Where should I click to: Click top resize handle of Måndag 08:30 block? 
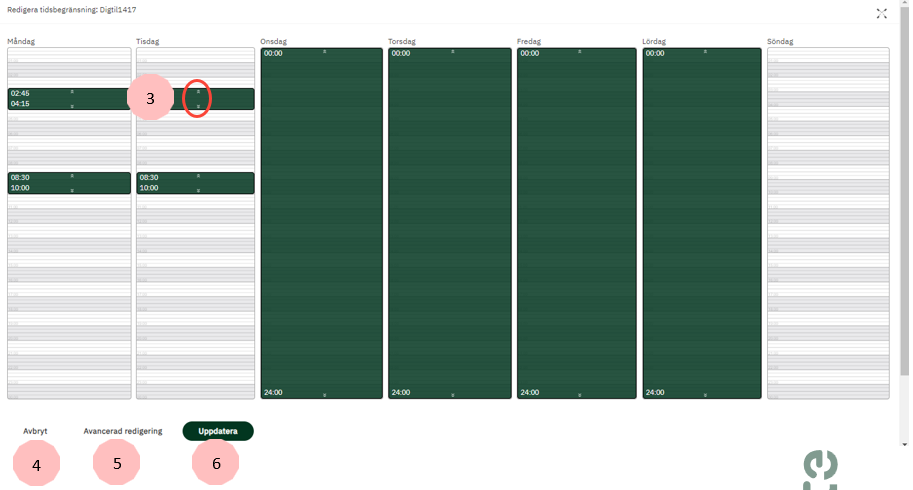click(x=72, y=176)
